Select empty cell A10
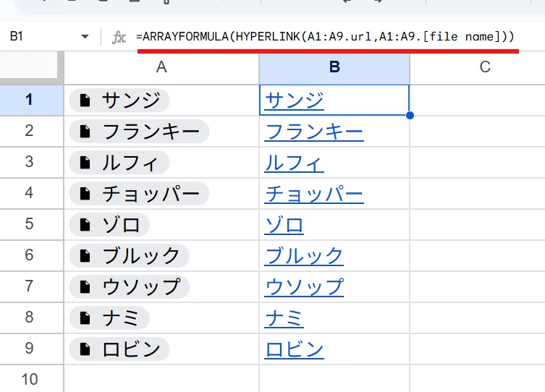 pos(161,379)
